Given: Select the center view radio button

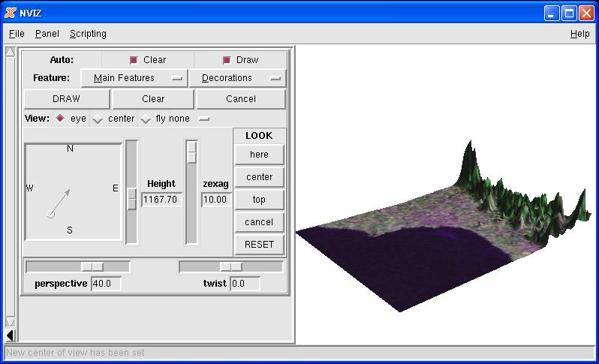Looking at the screenshot, I should [98, 119].
